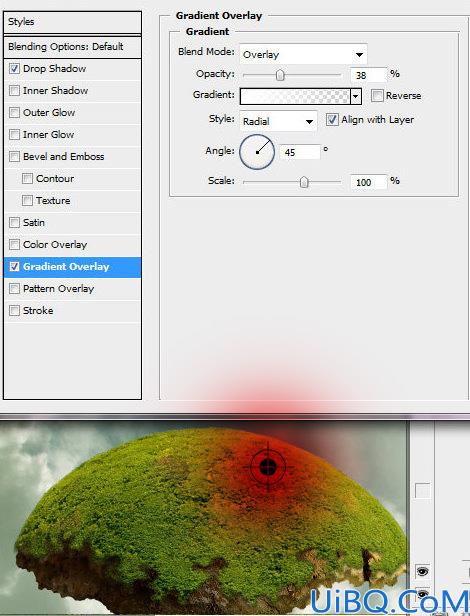Open the Blend Mode dropdown showing Overlay
The height and width of the screenshot is (616, 470).
303,54
